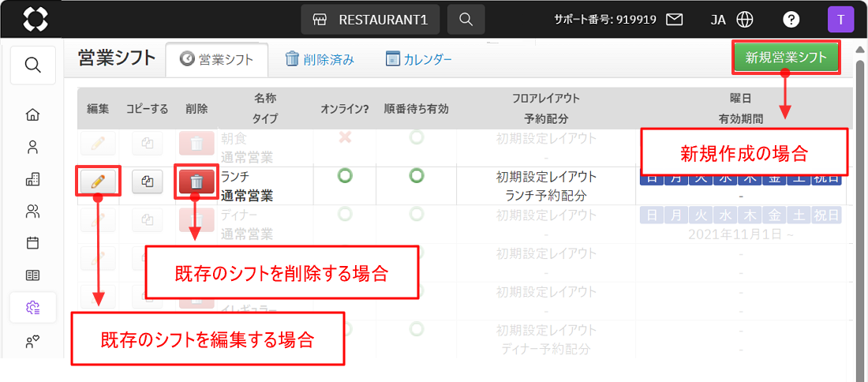Open the calendar icon in left sidebar

click(x=32, y=242)
